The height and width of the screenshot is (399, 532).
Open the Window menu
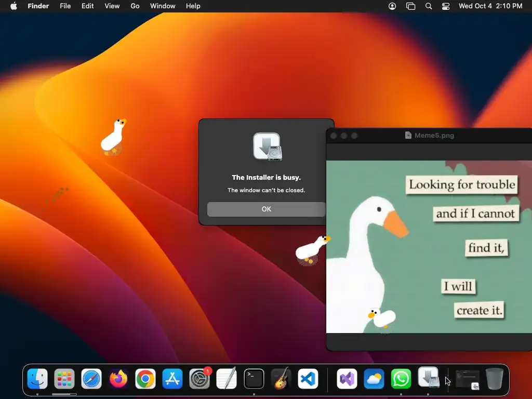point(163,6)
